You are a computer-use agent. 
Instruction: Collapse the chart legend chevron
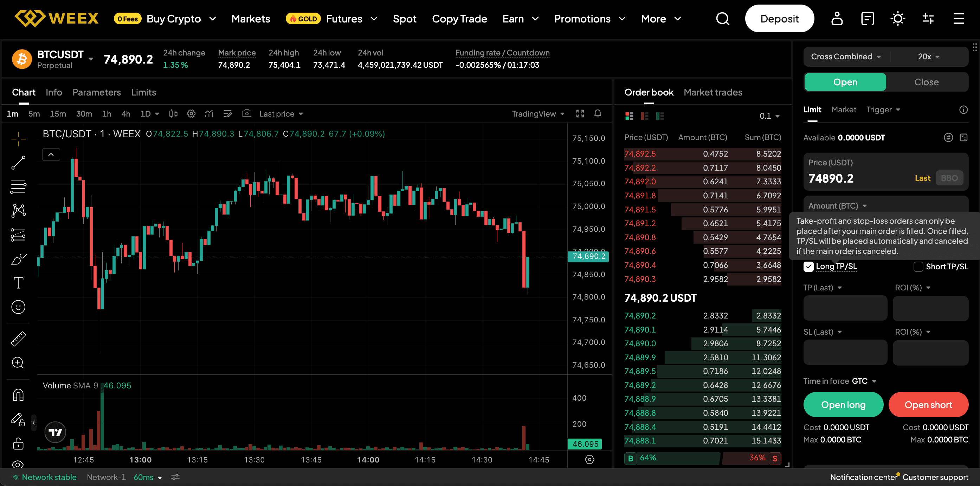(x=51, y=154)
